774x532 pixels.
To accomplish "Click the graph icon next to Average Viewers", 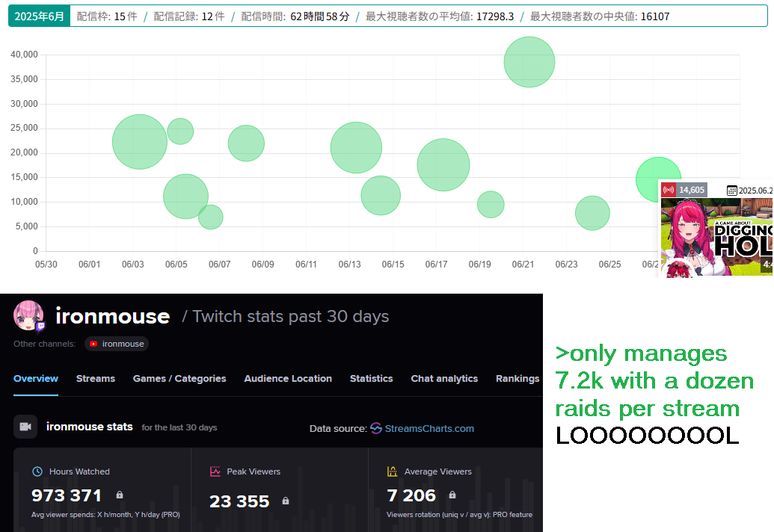I will click(393, 471).
